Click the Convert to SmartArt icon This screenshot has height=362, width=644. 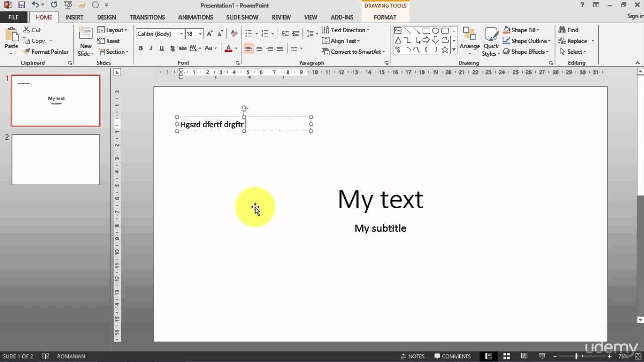tap(354, 52)
